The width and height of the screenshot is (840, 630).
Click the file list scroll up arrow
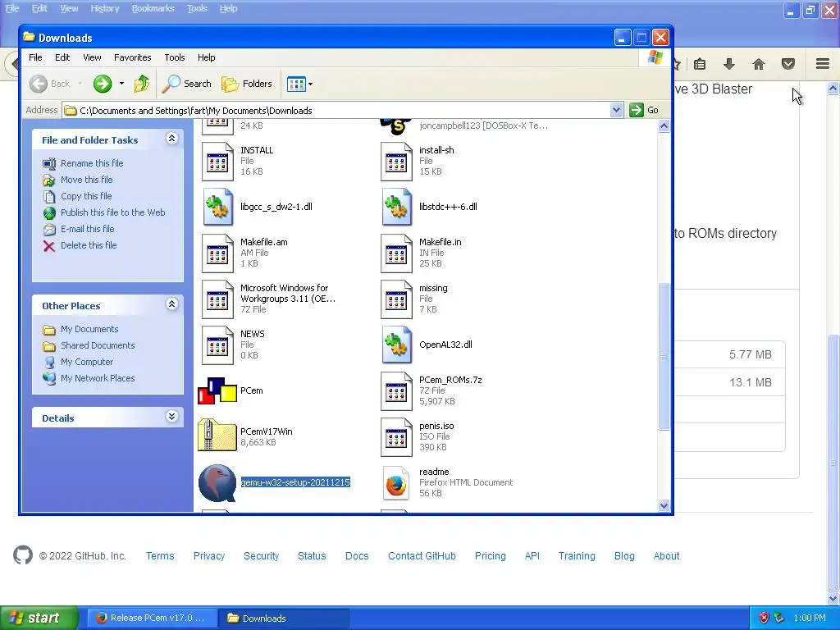pos(664,126)
